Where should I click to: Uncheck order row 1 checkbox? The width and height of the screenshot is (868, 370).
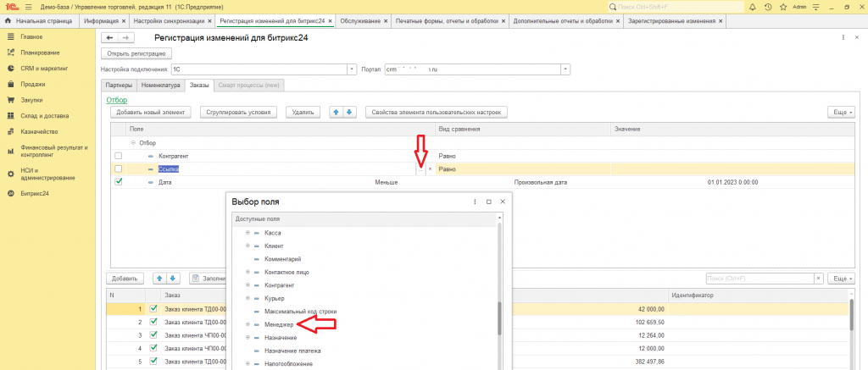point(153,308)
